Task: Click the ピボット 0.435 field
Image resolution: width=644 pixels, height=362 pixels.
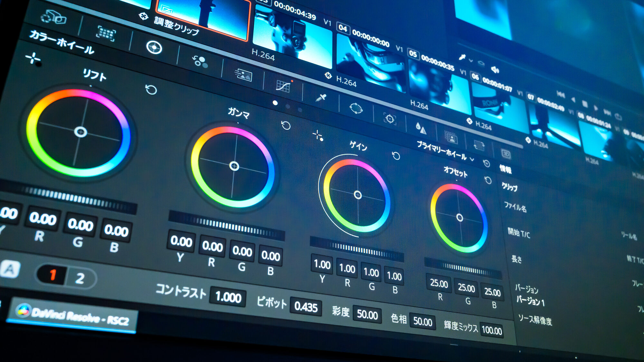Action: pyautogui.click(x=306, y=307)
